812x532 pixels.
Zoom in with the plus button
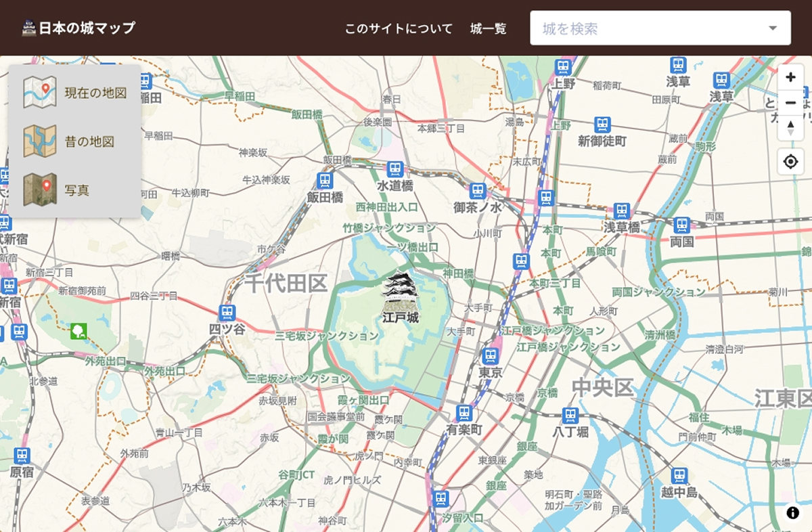pyautogui.click(x=790, y=77)
